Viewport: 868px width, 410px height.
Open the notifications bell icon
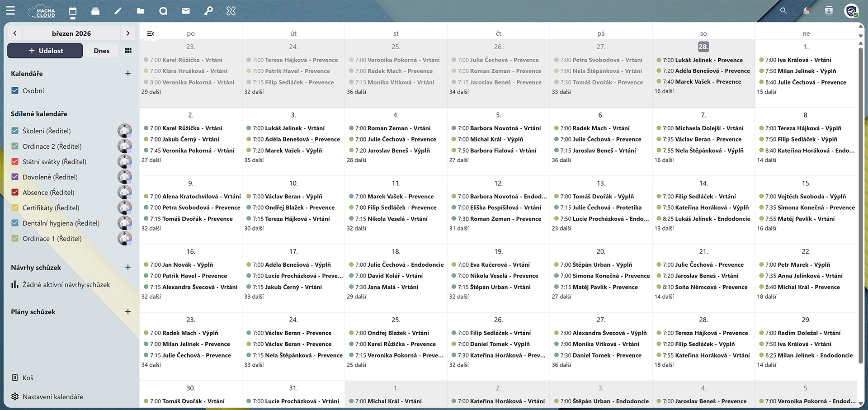click(x=806, y=11)
